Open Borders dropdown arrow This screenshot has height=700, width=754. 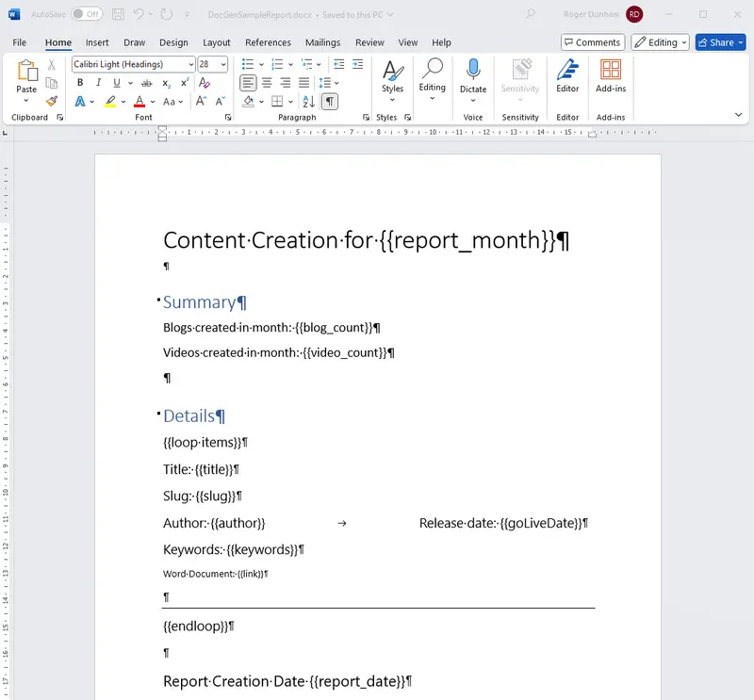tap(290, 102)
